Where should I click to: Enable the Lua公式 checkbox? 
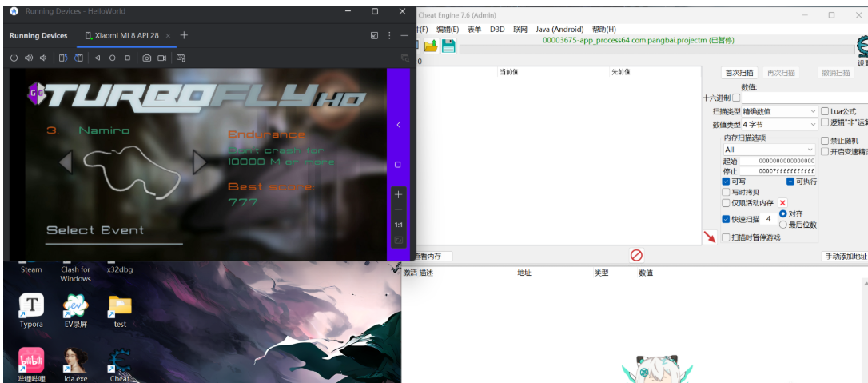click(825, 111)
